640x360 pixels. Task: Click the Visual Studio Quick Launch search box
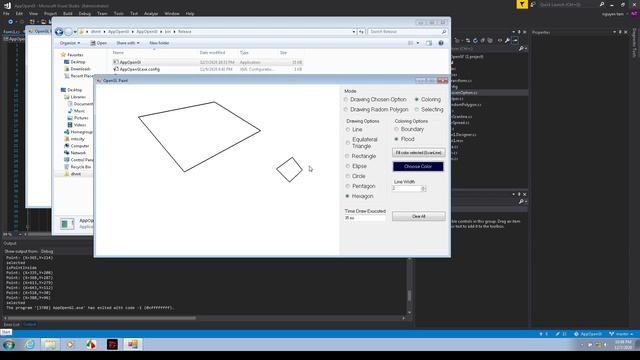click(x=571, y=4)
